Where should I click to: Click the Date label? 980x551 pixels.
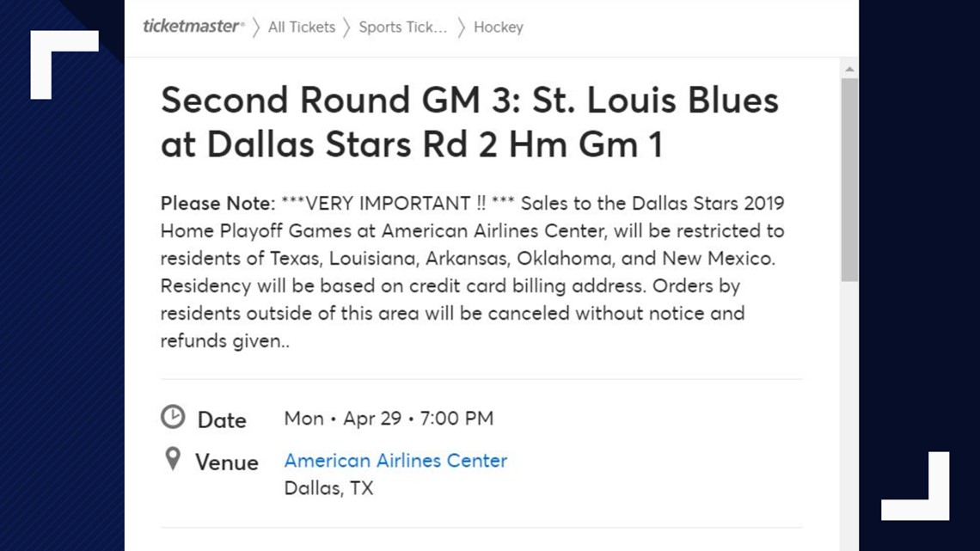[x=222, y=420]
